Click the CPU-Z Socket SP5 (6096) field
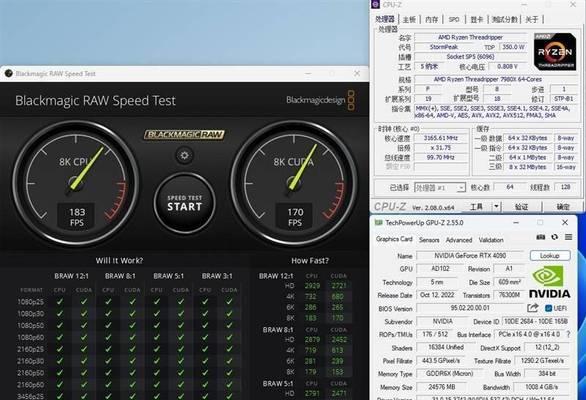 (x=470, y=57)
